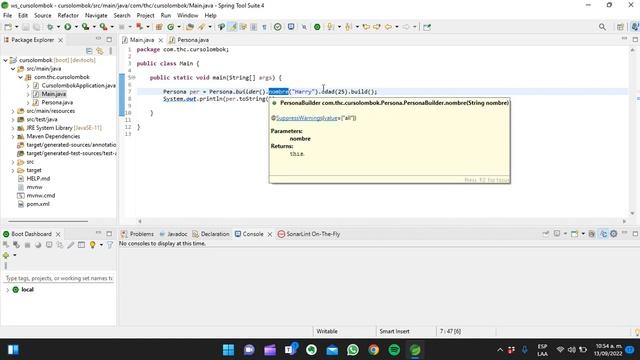Open the Run button dropdown arrow
640x360 pixels.
76,27
